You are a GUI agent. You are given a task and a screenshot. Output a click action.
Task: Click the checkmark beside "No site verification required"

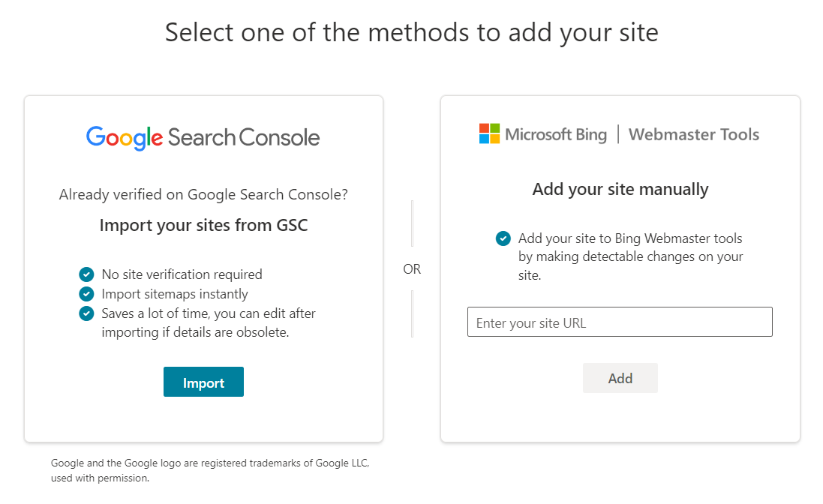click(86, 274)
